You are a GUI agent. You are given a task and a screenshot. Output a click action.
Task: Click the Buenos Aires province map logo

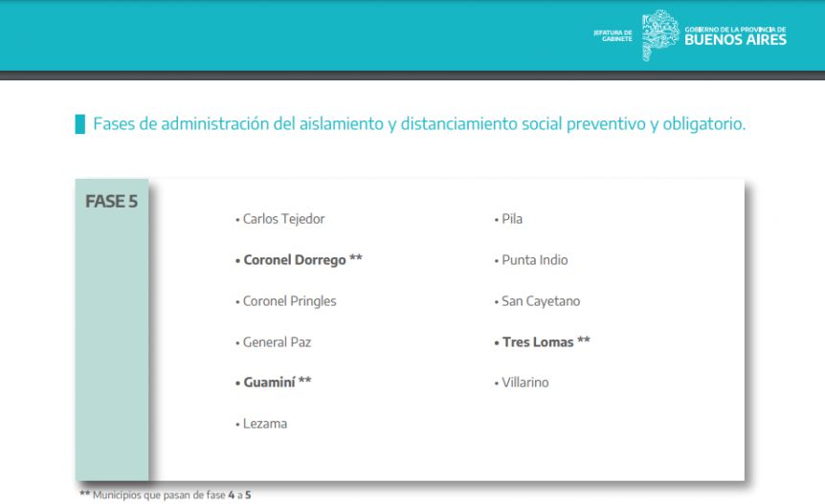[x=660, y=35]
